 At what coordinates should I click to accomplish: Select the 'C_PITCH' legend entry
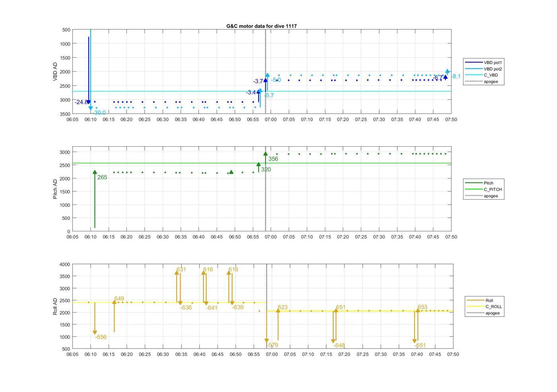[x=484, y=189]
